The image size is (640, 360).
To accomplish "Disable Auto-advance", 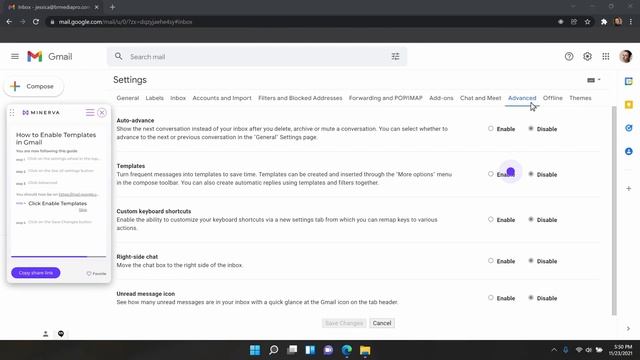I will coord(531,129).
